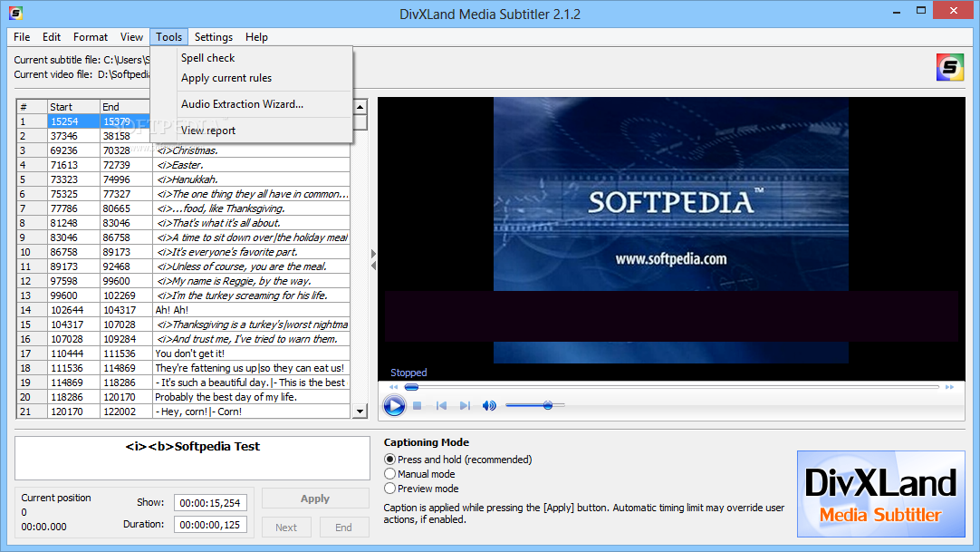This screenshot has height=552, width=980.
Task: Choose Apply current rules
Action: [251, 78]
